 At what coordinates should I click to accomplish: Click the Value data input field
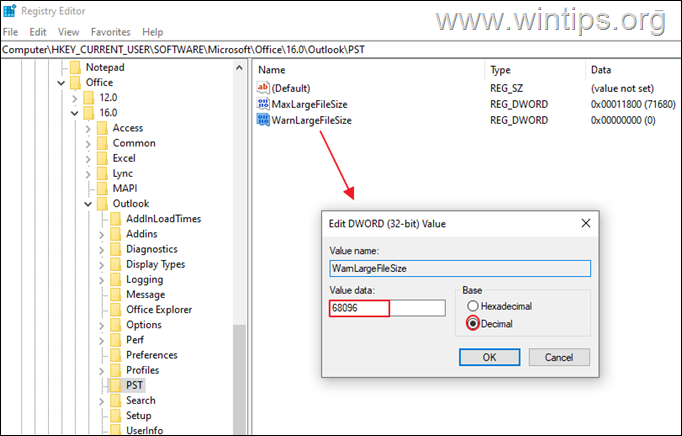pos(388,308)
